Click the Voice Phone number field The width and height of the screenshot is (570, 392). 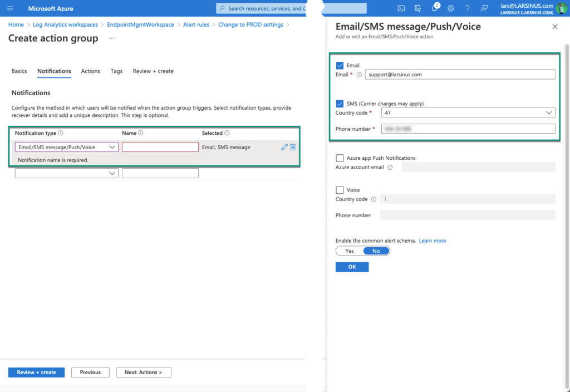coord(468,215)
